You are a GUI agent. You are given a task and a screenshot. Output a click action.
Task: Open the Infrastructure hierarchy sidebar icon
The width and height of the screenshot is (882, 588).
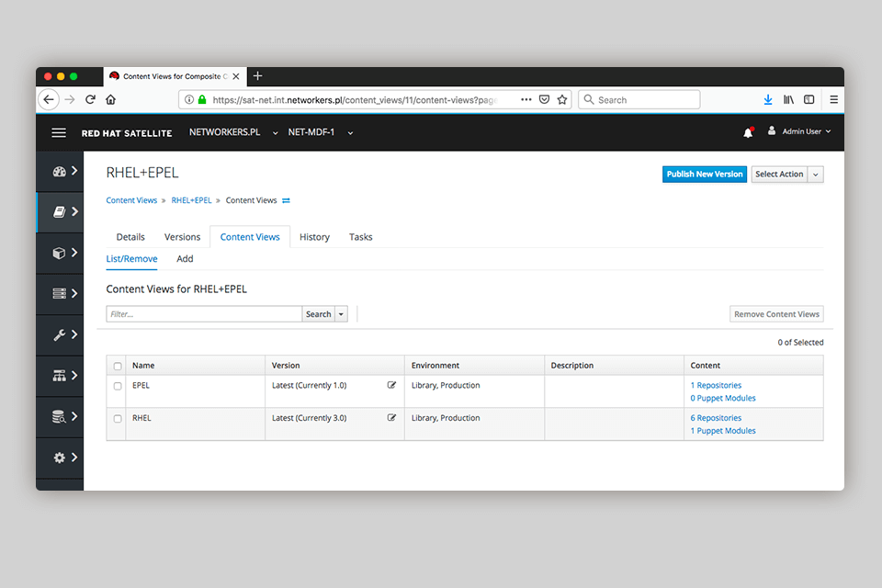pos(60,376)
